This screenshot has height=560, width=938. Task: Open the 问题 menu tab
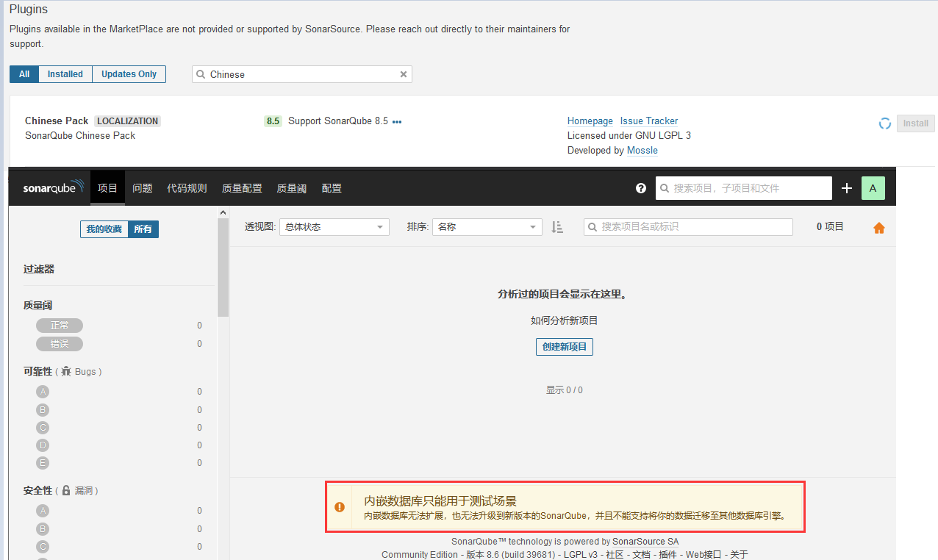[143, 188]
